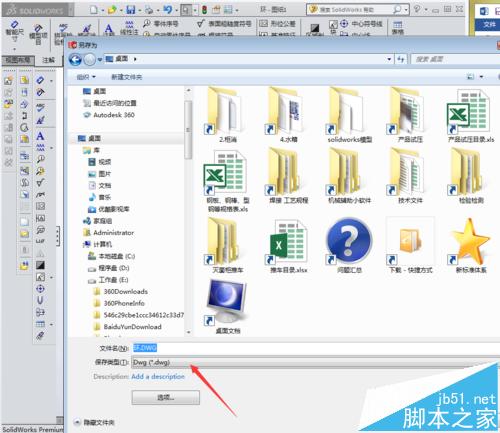
Task: Click the Word icon in the right window
Action: tap(484, 12)
